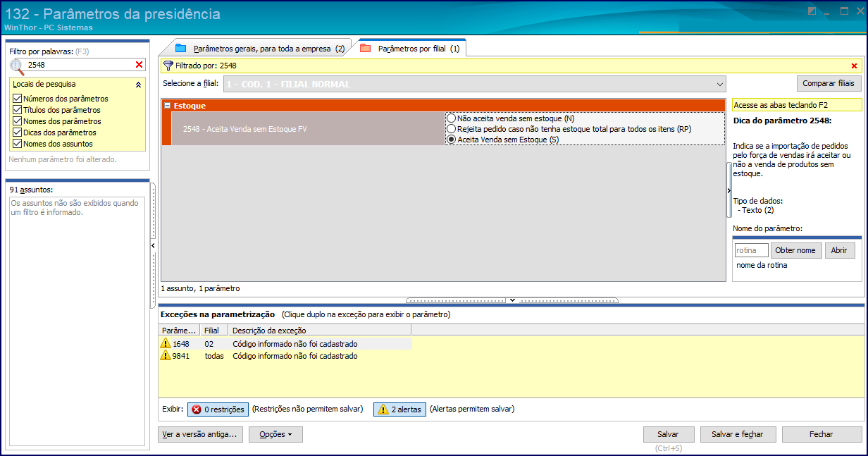Select parameter row '2548 - Aceita Venda sem Estoque FV'
The width and height of the screenshot is (868, 456).
[x=308, y=129]
